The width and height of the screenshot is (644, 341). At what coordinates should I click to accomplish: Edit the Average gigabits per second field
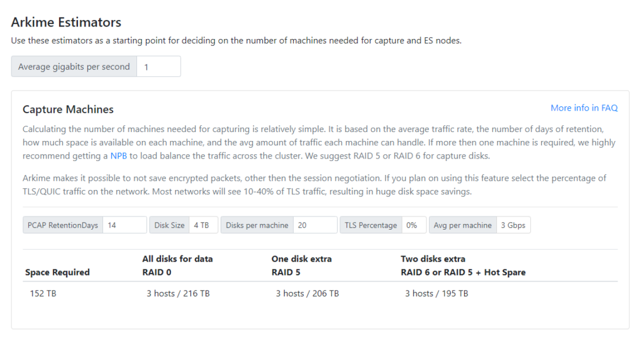point(158,67)
